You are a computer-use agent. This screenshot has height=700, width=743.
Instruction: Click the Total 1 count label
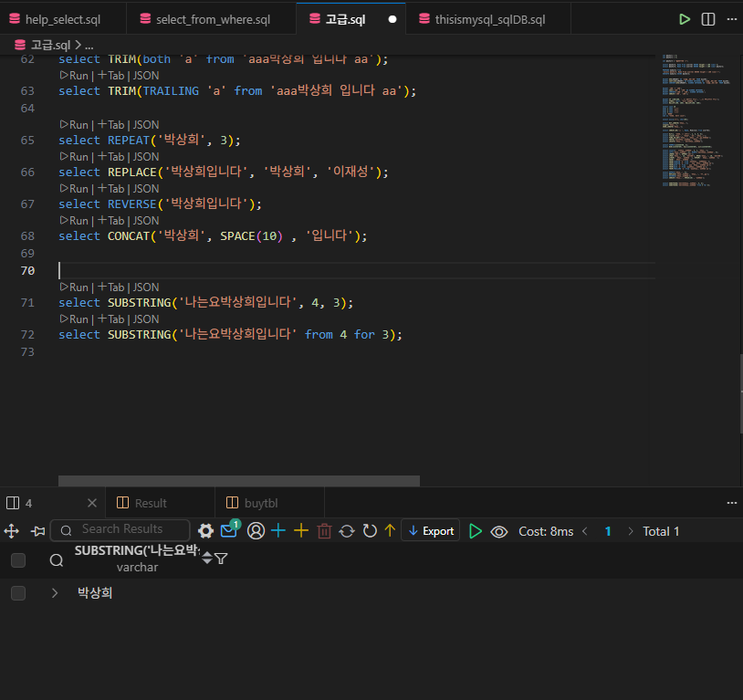coord(661,531)
